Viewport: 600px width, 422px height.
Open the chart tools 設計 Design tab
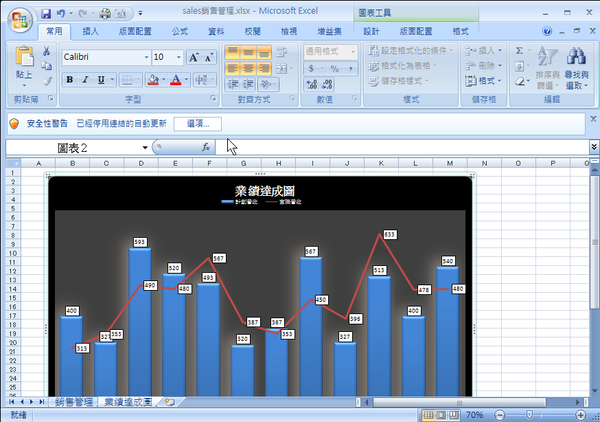[371, 31]
